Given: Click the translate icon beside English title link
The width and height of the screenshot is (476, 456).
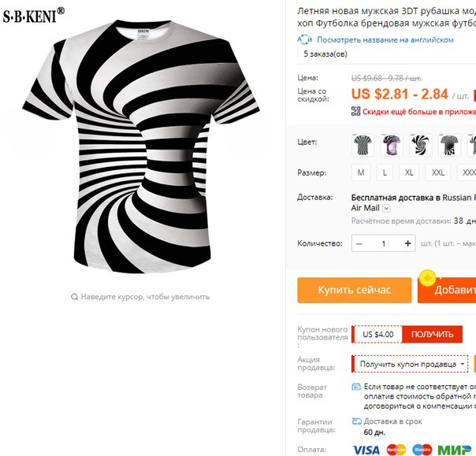Looking at the screenshot, I should (304, 39).
